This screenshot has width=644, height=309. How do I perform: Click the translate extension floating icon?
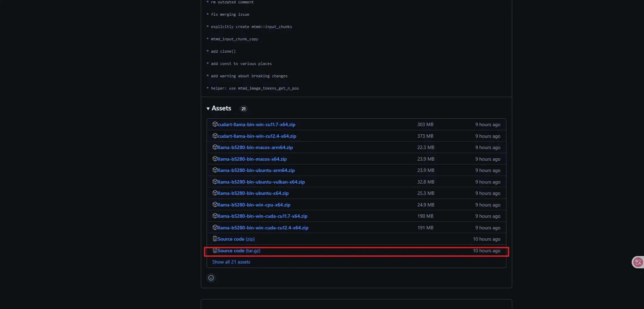(638, 262)
